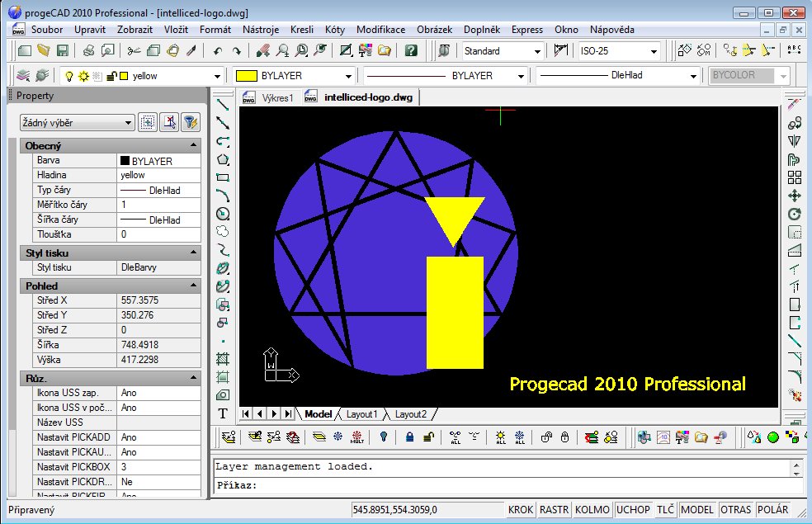Open the layer manager icon
Viewport: 812px width, 524px height.
click(23, 75)
